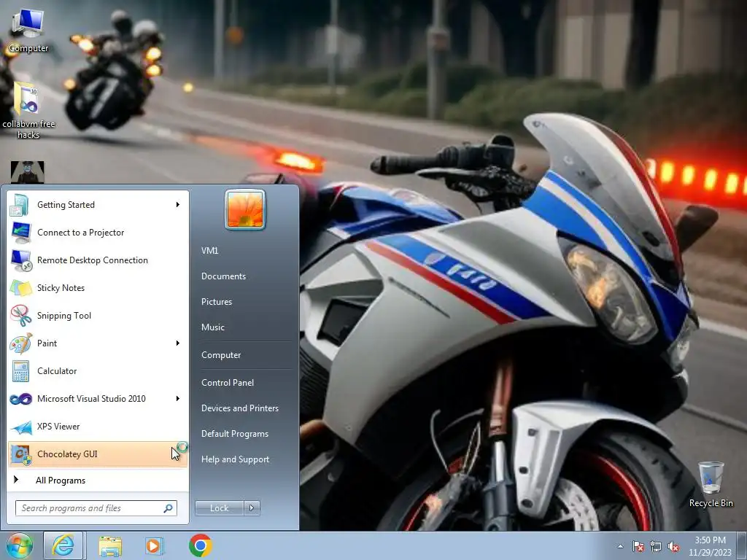This screenshot has width=747, height=560.
Task: Expand the Getting Started jump list arrow
Action: click(x=178, y=205)
